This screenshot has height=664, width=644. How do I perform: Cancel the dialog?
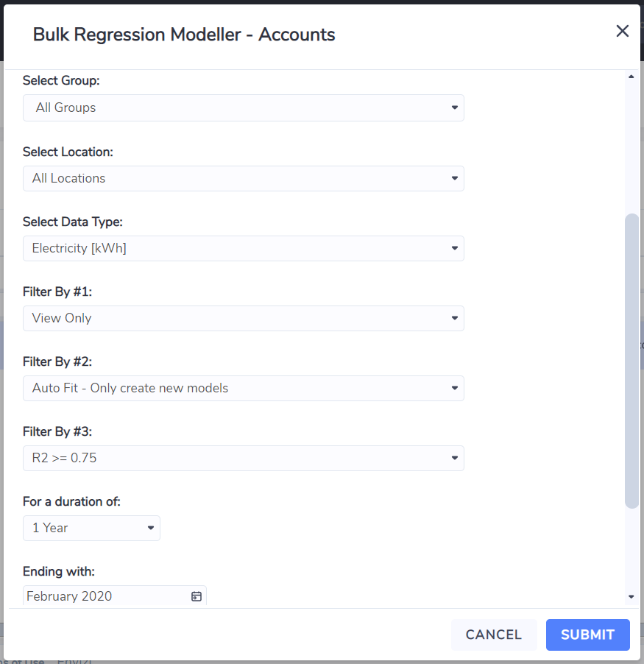tap(494, 635)
